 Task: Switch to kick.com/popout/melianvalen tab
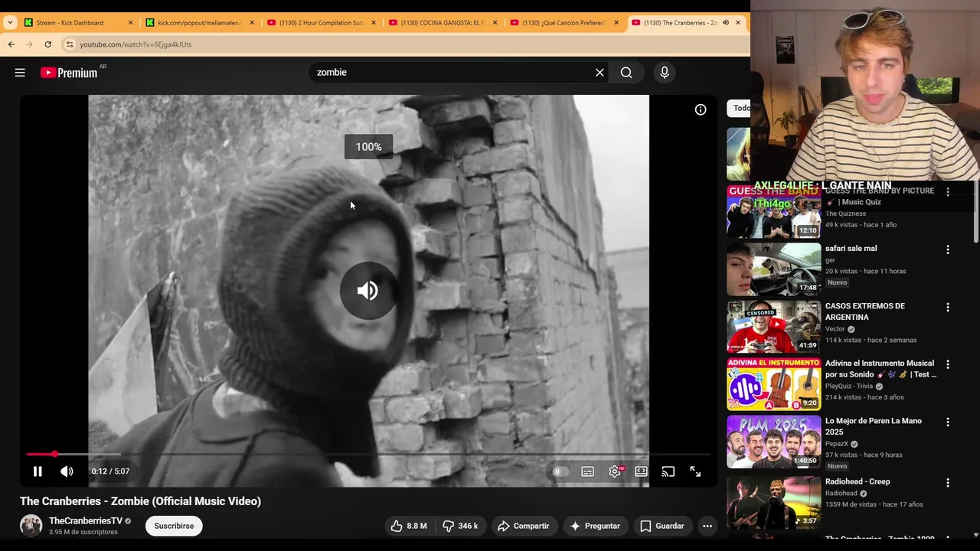tap(200, 23)
